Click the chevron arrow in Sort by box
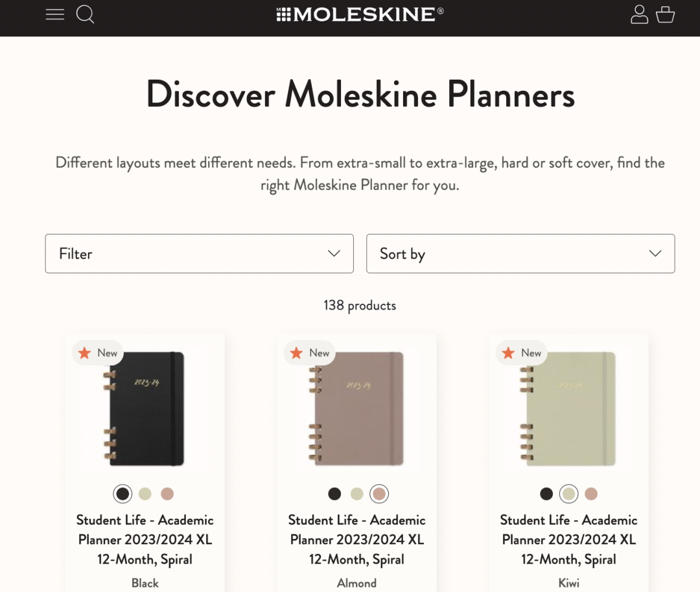The width and height of the screenshot is (700, 592). (655, 254)
